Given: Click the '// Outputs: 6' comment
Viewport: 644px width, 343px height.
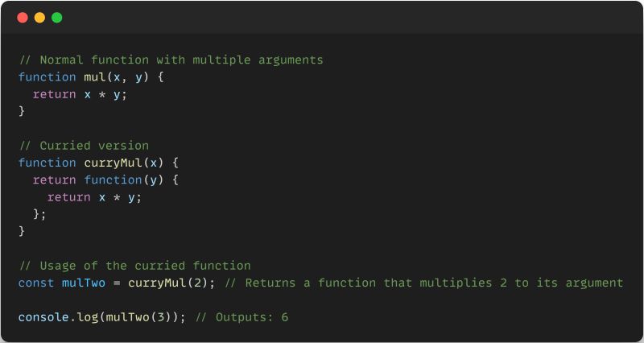Looking at the screenshot, I should (x=242, y=317).
